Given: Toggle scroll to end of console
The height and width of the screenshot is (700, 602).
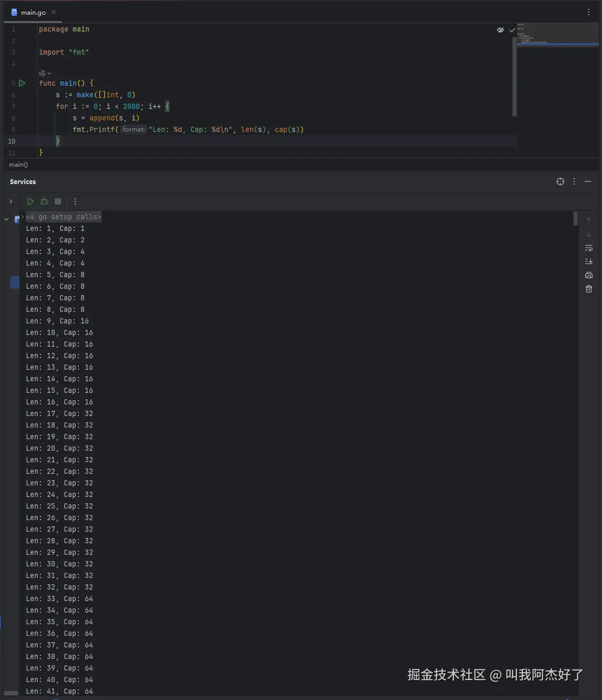Looking at the screenshot, I should 589,261.
